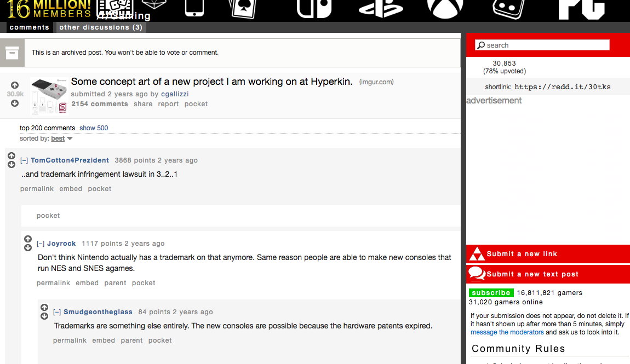Click the PC icon in header
This screenshot has height=364, width=630.
pos(581,10)
